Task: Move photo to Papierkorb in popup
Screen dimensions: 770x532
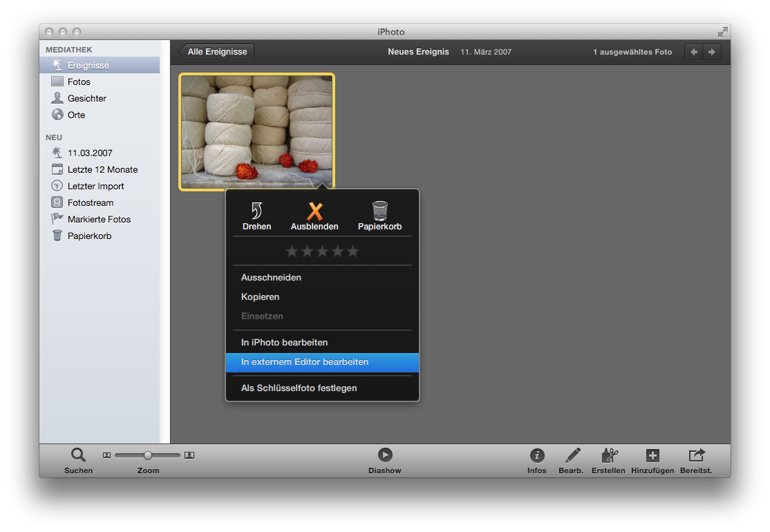Action: (x=379, y=211)
